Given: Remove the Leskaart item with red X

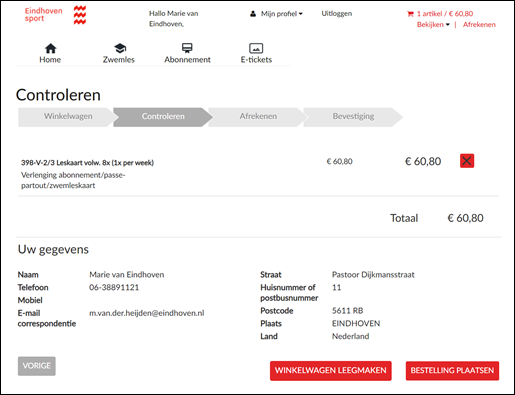Looking at the screenshot, I should click(x=467, y=161).
